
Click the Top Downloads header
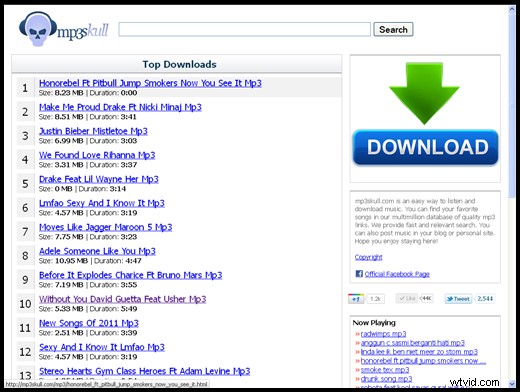[x=177, y=64]
